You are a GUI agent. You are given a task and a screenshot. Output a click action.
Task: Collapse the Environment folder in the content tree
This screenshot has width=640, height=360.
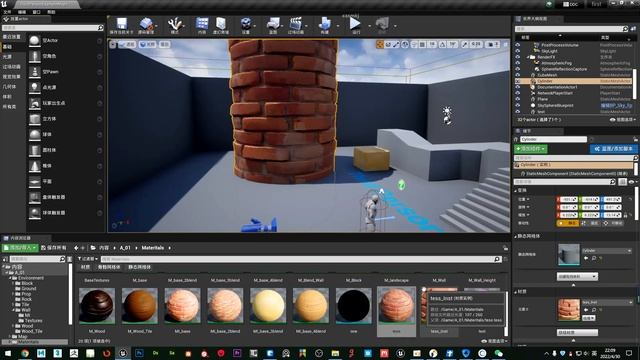[11, 278]
